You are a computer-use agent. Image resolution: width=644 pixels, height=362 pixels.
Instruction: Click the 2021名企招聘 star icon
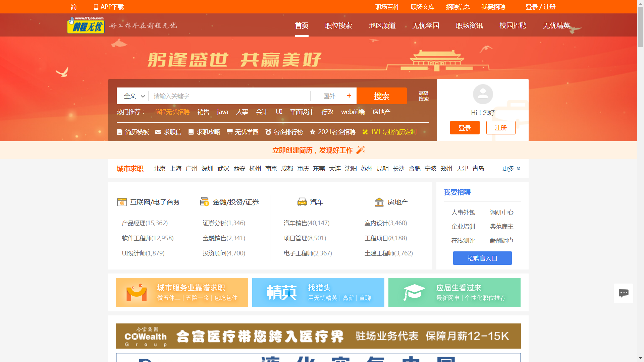tap(313, 132)
